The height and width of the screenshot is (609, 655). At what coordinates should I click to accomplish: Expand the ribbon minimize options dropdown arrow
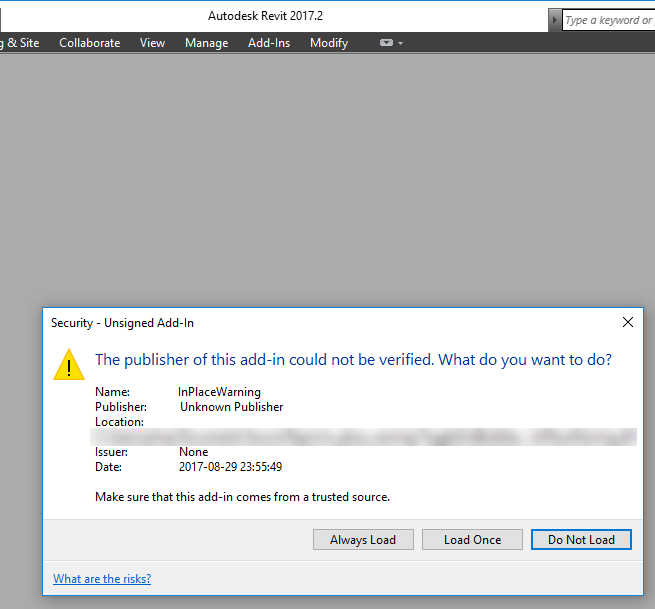pos(401,43)
